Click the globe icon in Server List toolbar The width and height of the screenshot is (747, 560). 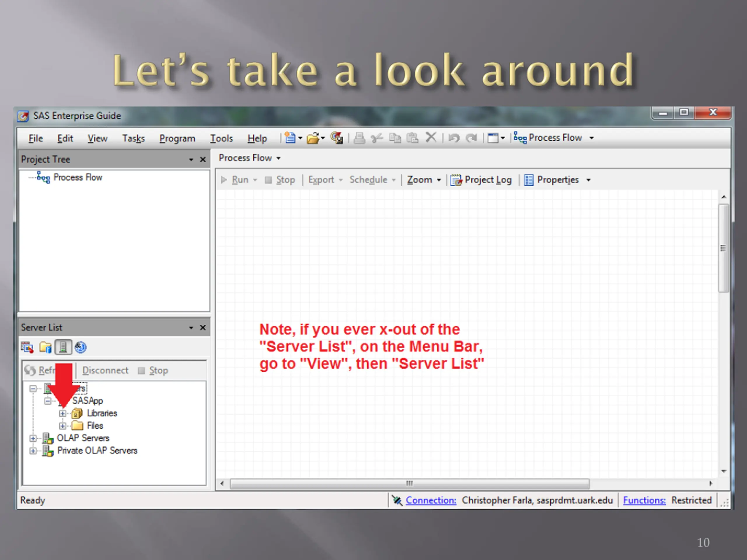[x=81, y=347]
